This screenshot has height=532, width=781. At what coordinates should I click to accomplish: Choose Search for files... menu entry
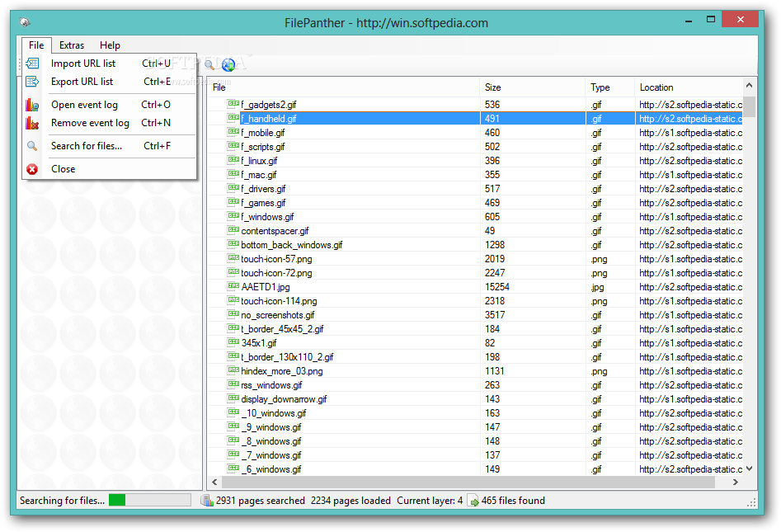click(110, 146)
